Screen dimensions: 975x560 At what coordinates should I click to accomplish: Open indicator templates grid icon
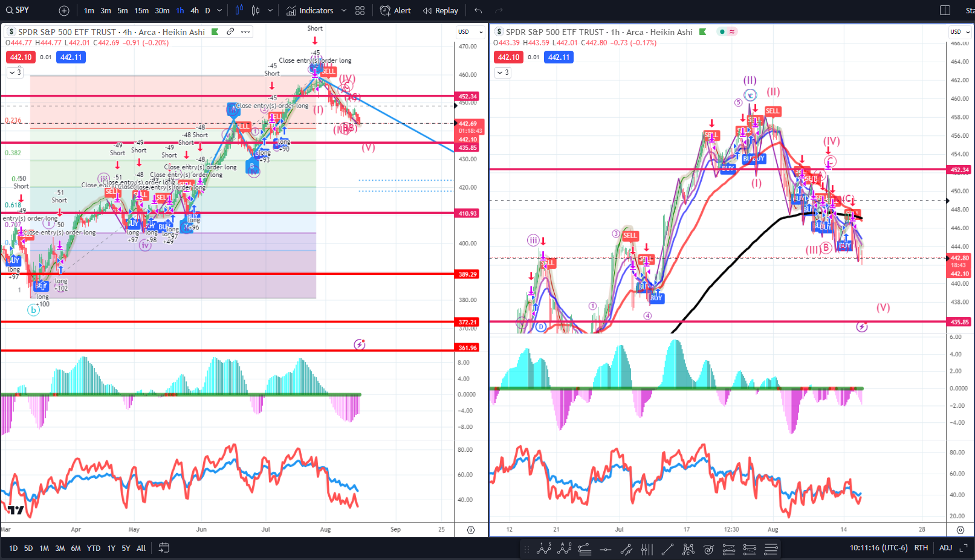[360, 11]
